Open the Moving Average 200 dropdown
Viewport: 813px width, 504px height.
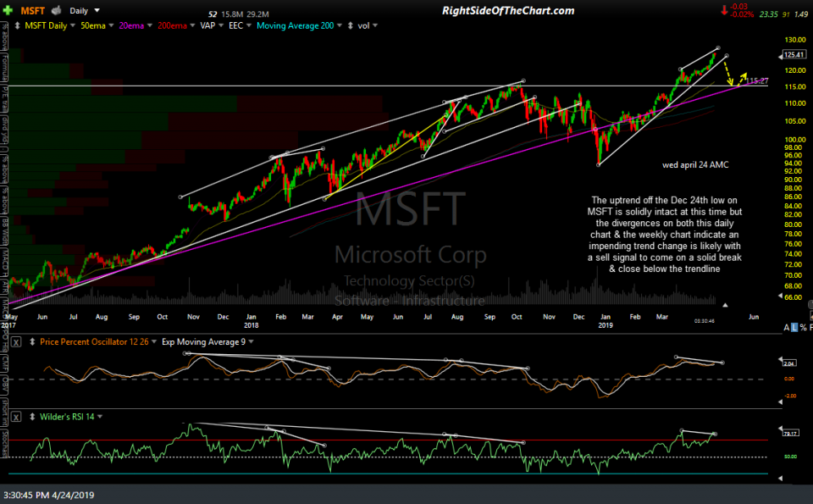click(x=339, y=24)
